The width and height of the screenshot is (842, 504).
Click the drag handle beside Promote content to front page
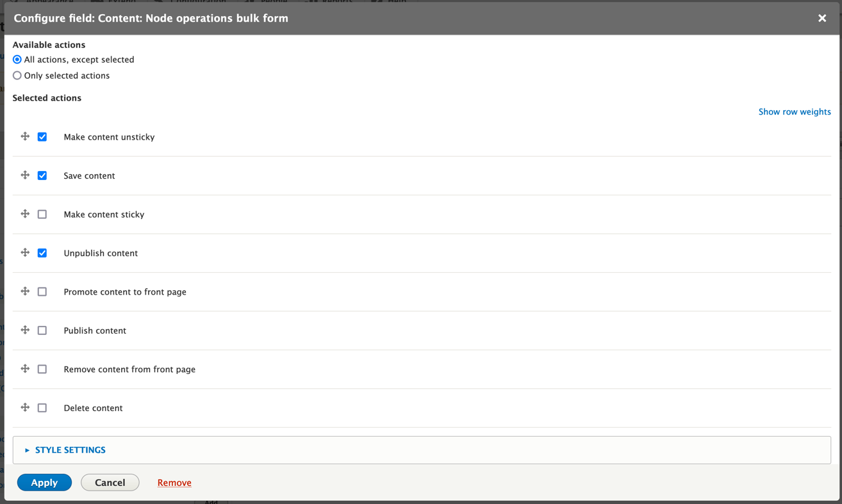point(25,291)
